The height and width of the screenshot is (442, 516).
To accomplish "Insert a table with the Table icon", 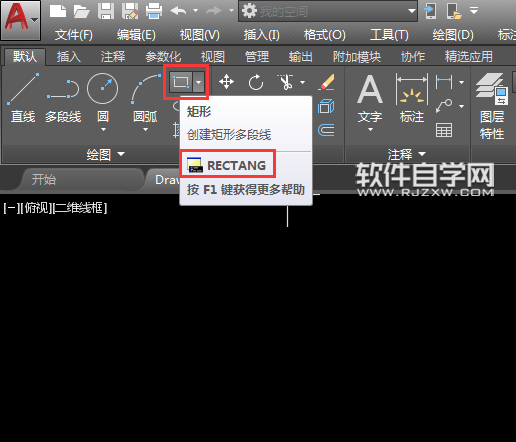I will click(444, 130).
